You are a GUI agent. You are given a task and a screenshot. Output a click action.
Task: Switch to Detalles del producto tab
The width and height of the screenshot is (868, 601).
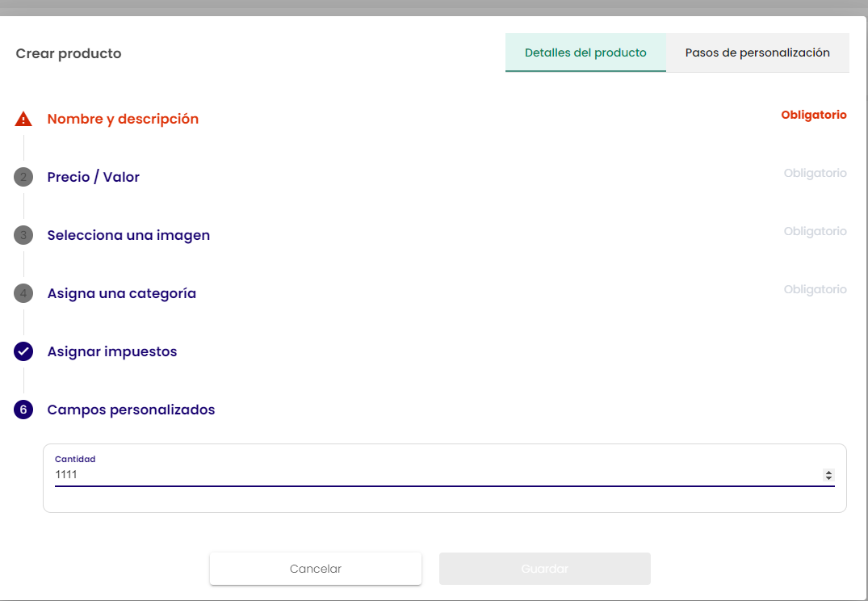585,53
